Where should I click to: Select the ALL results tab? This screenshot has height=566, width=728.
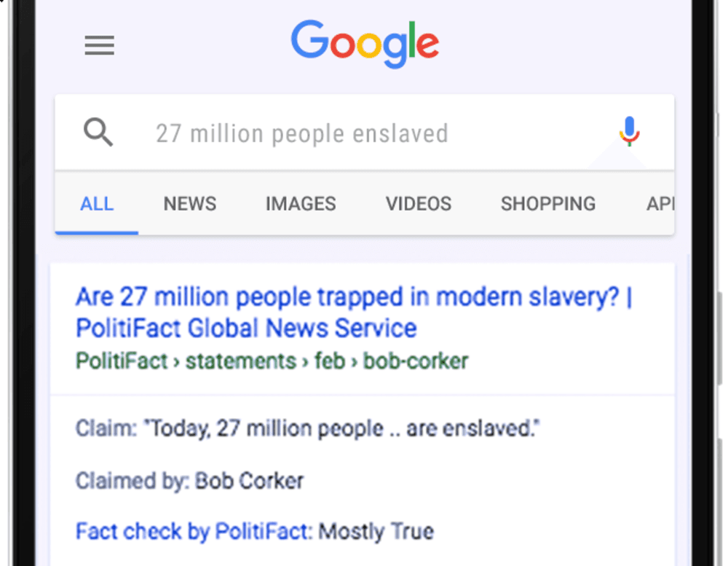pos(97,204)
